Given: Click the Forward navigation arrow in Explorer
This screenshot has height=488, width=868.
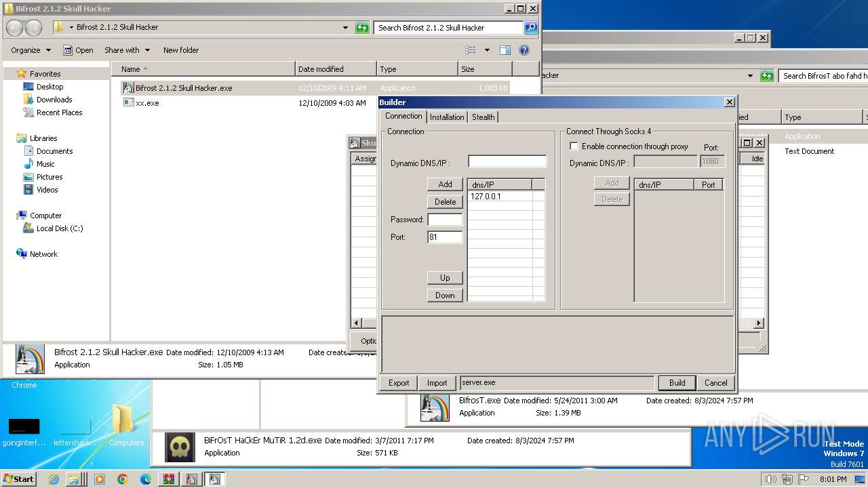Looking at the screenshot, I should click(x=33, y=28).
